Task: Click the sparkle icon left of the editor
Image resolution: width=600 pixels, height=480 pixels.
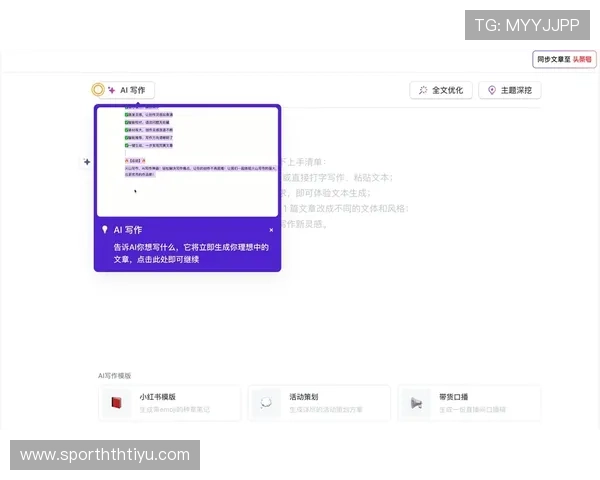Action: [87, 162]
